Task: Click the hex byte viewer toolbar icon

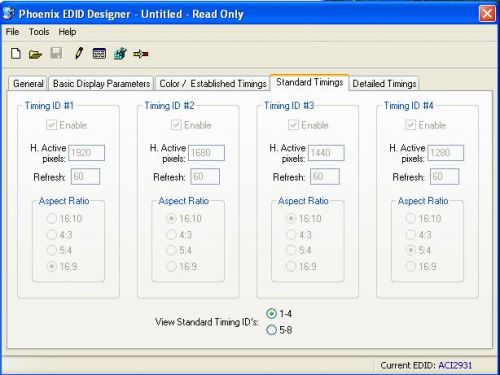Action: coord(99,54)
